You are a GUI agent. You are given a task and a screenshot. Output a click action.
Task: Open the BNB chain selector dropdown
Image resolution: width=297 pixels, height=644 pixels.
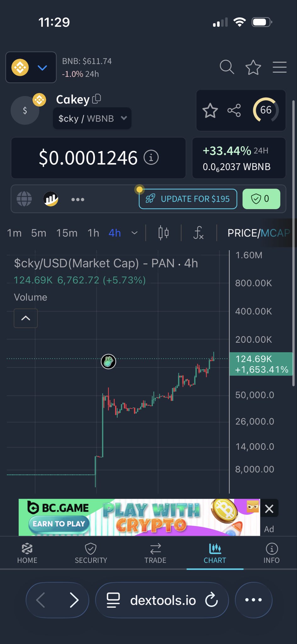pos(31,67)
